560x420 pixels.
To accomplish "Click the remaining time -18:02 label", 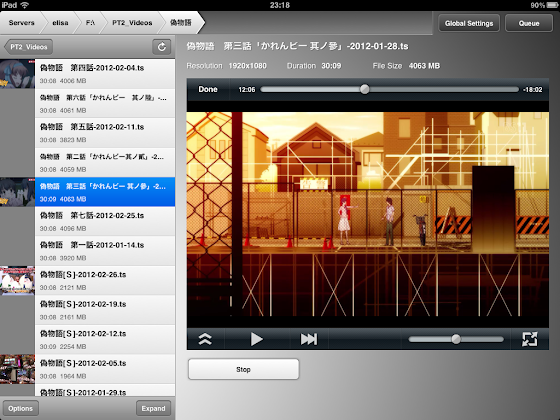I will [x=532, y=90].
